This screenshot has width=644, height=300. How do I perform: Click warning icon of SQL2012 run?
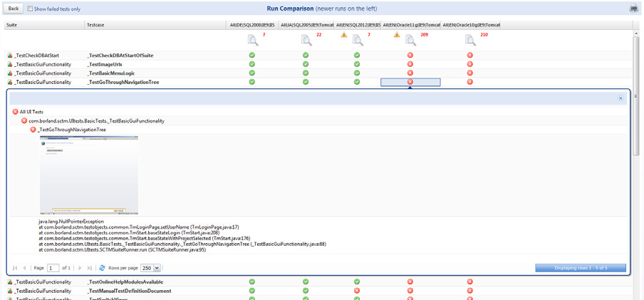coord(344,35)
